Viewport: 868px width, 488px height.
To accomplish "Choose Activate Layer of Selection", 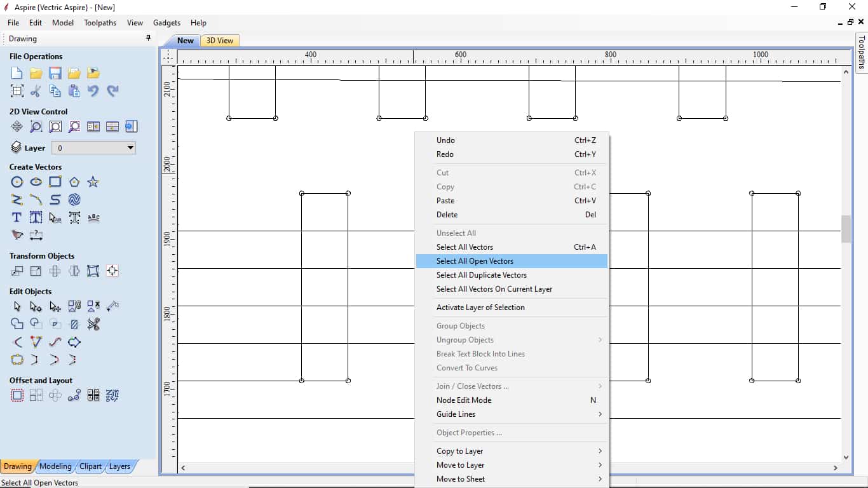I will 512,308.
